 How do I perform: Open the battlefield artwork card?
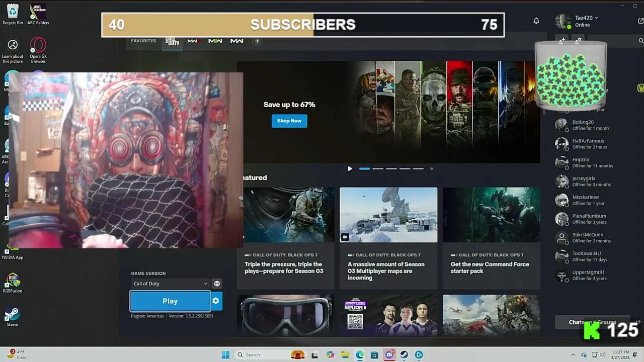tap(492, 315)
